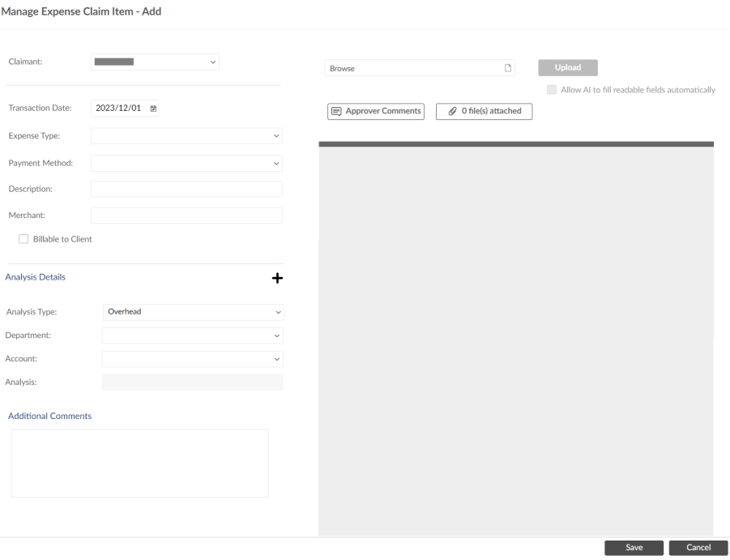Toggle Allow AI to fill readable fields automatically
This screenshot has height=560, width=730.
pyautogui.click(x=551, y=89)
